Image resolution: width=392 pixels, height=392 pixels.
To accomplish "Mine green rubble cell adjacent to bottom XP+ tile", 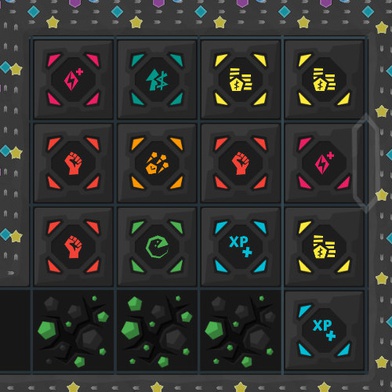I will [241, 330].
